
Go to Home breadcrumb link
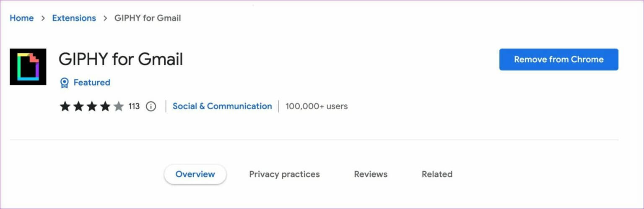pos(21,18)
